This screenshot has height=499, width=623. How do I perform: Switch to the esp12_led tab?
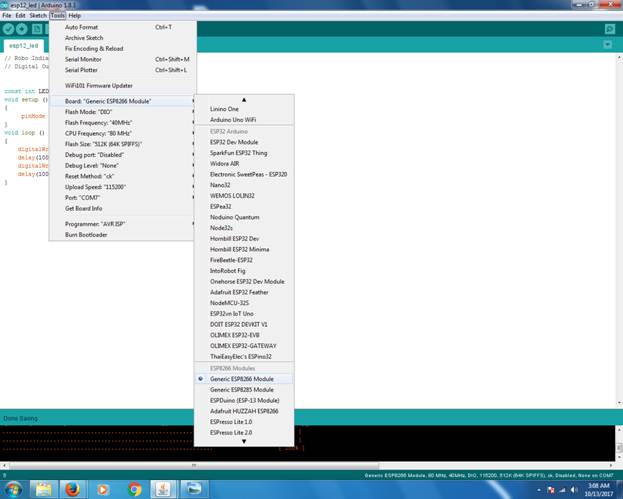tap(24, 46)
